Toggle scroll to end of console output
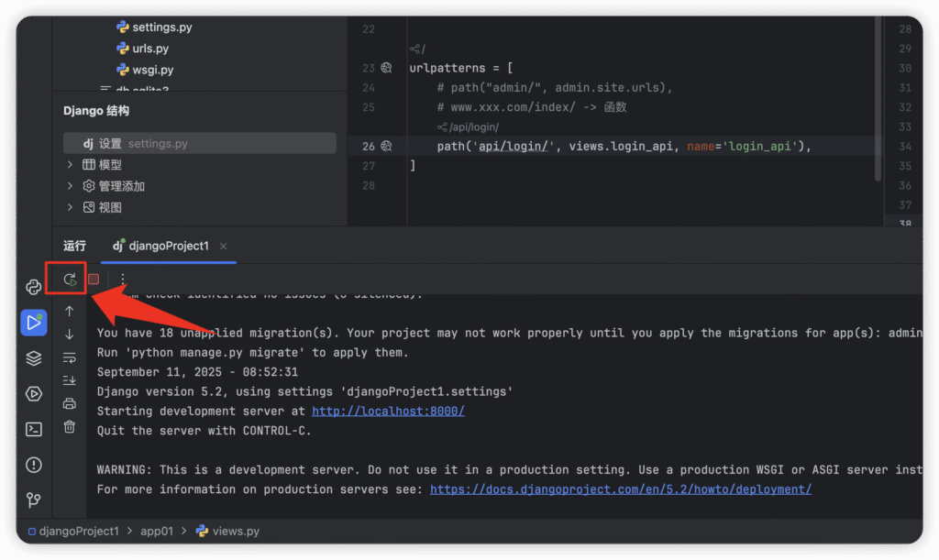The image size is (939, 560). 70,380
